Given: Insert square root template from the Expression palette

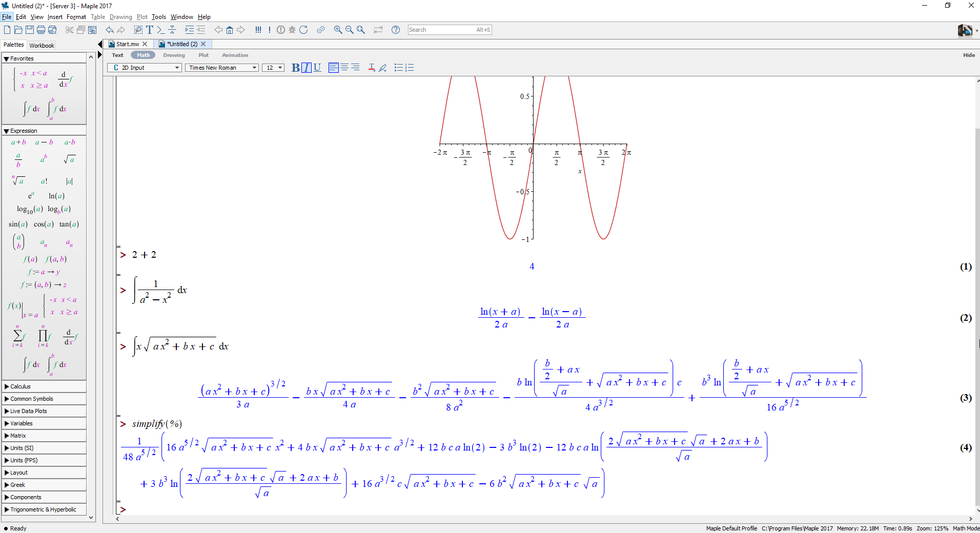Looking at the screenshot, I should coord(70,159).
